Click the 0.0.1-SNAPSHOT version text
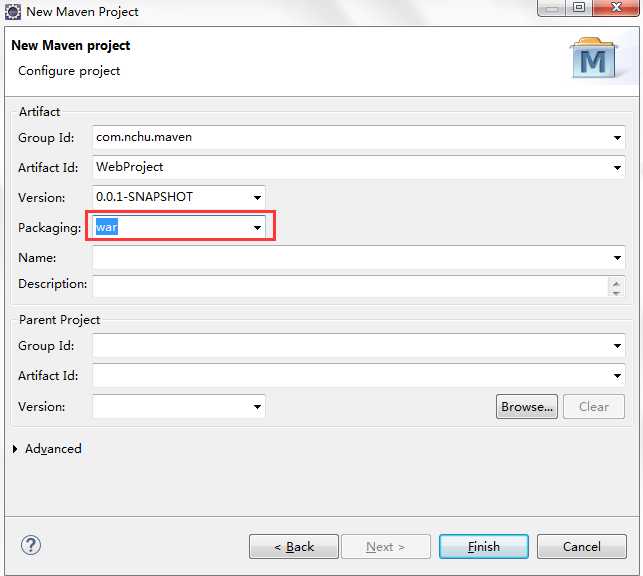 pos(144,197)
